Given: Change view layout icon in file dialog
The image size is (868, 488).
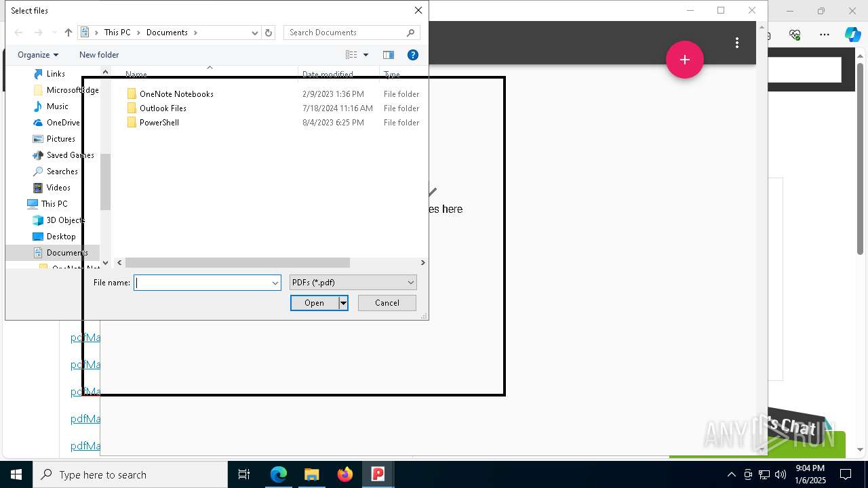Looking at the screenshot, I should (351, 55).
